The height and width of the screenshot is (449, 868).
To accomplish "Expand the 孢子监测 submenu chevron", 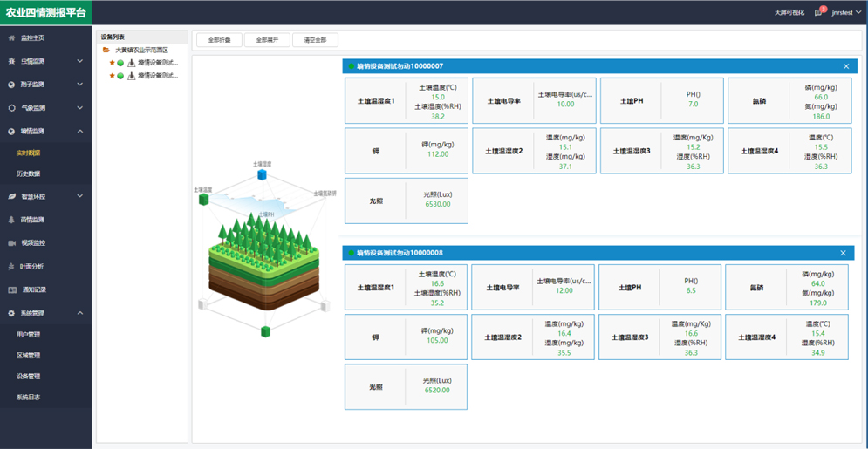I will point(79,85).
